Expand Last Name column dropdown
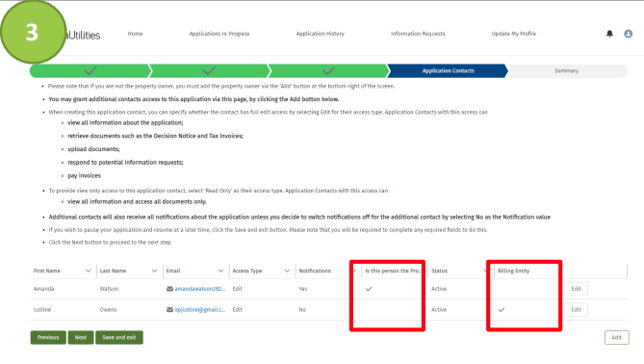Viewport: 644px width, 364px height. pos(154,271)
